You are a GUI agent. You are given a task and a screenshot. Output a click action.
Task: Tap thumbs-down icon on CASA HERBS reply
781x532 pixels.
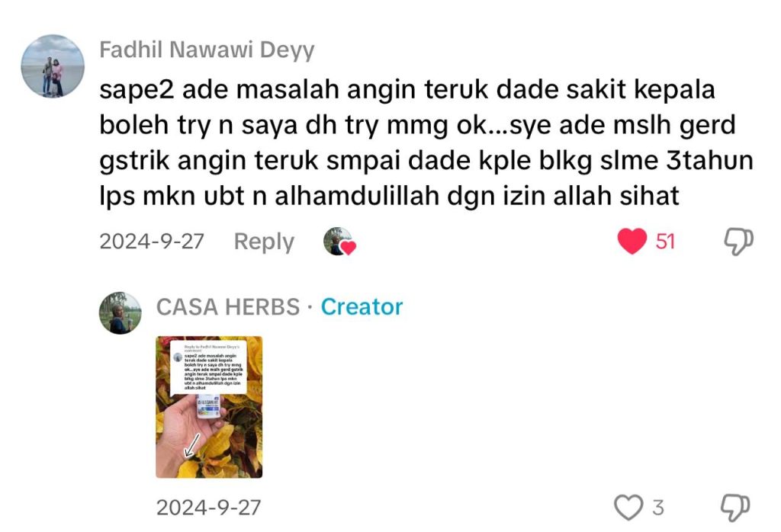point(735,508)
